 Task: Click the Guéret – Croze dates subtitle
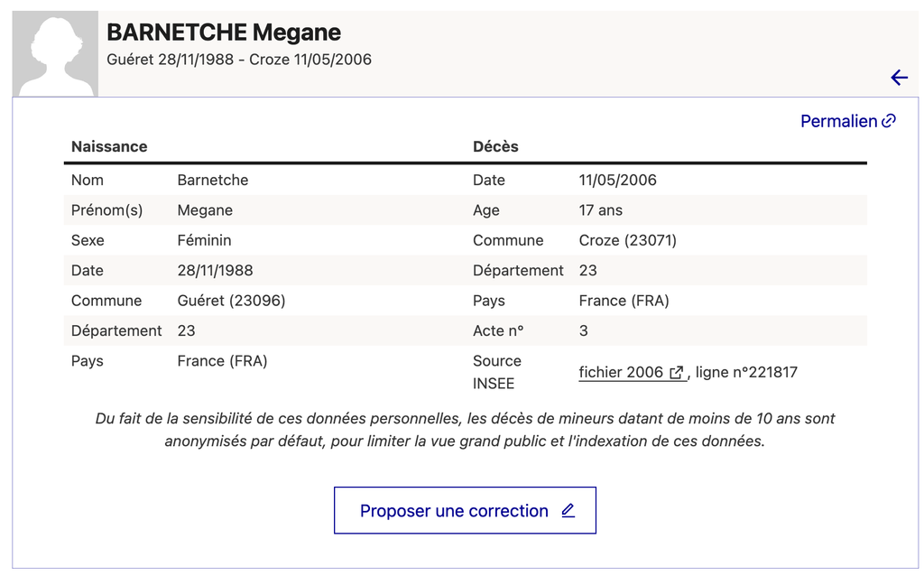click(239, 60)
